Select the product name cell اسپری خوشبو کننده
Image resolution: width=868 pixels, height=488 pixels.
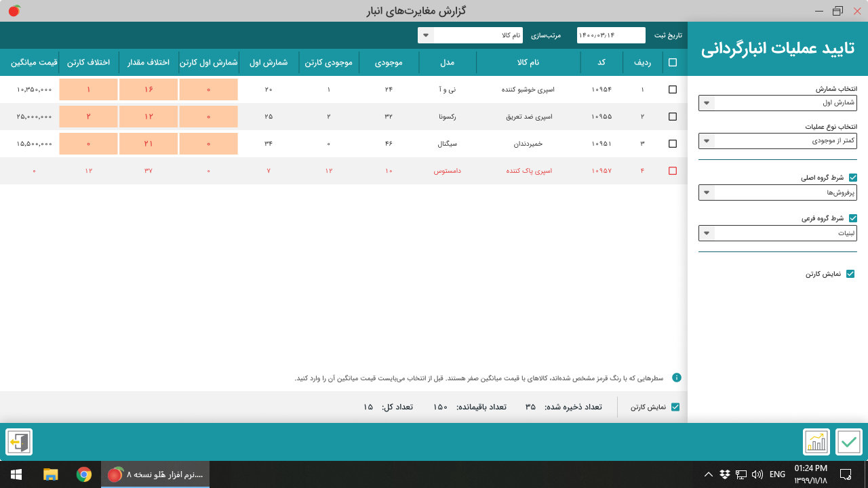[529, 89]
